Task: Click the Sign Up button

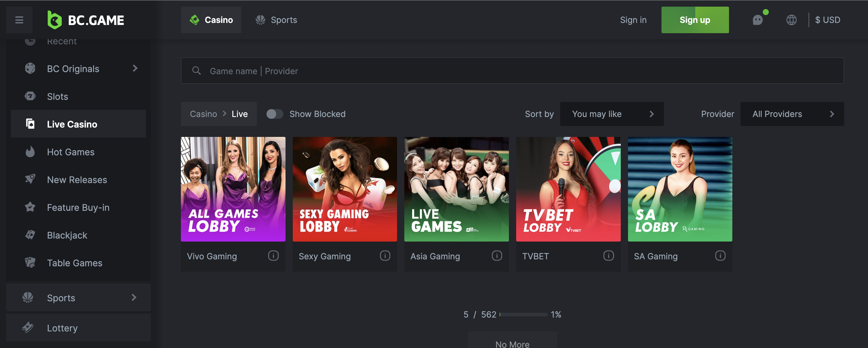Action: [x=695, y=19]
